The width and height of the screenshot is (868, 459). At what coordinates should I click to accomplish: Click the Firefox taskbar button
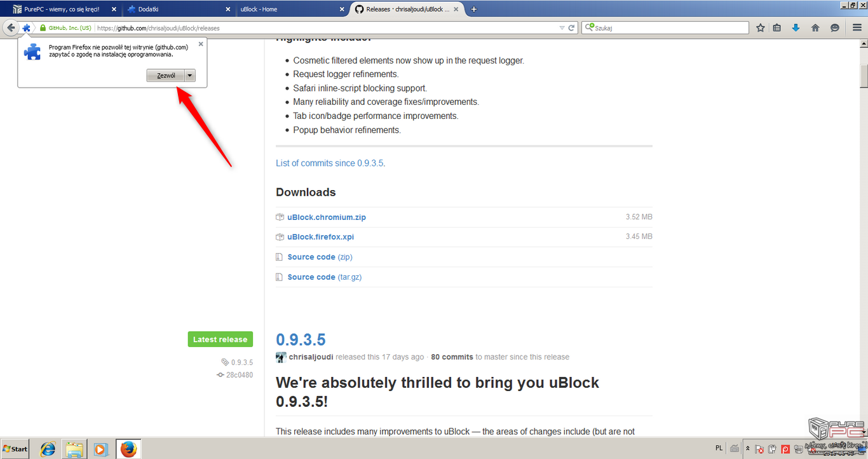(x=128, y=449)
